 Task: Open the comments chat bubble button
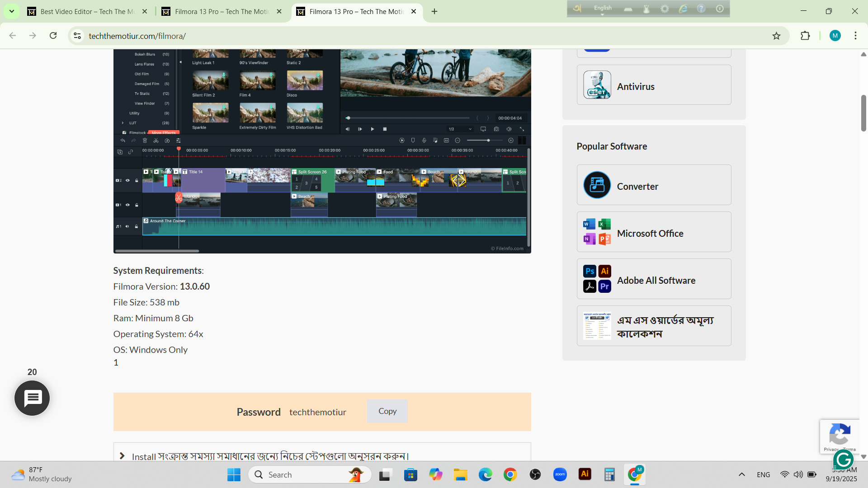32,398
